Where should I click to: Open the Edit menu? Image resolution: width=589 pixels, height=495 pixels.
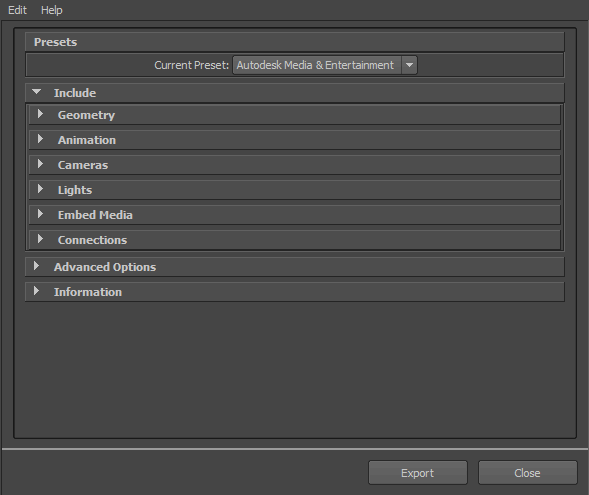tap(17, 10)
